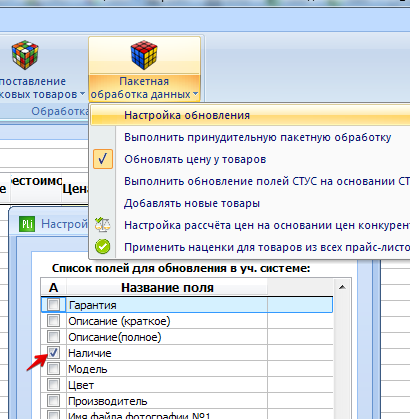Image resolution: width=410 pixels, height=419 pixels.
Task: Check the Гарантия field checkbox
Action: 53,305
